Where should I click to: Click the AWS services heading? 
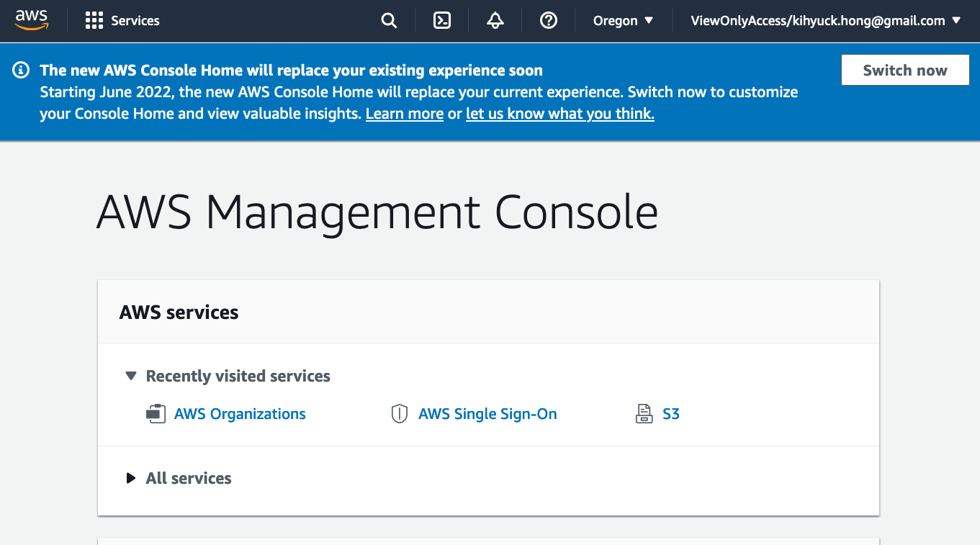click(x=179, y=312)
